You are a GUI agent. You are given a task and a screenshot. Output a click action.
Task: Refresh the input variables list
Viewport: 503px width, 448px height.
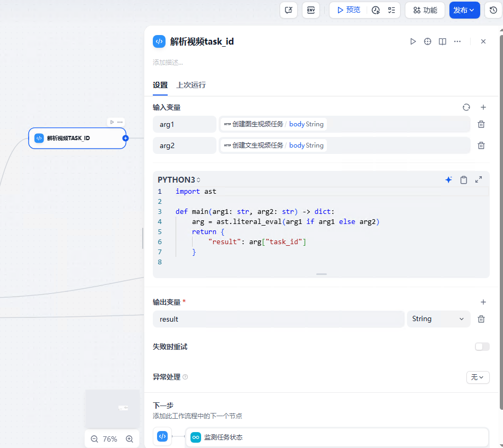pos(466,107)
